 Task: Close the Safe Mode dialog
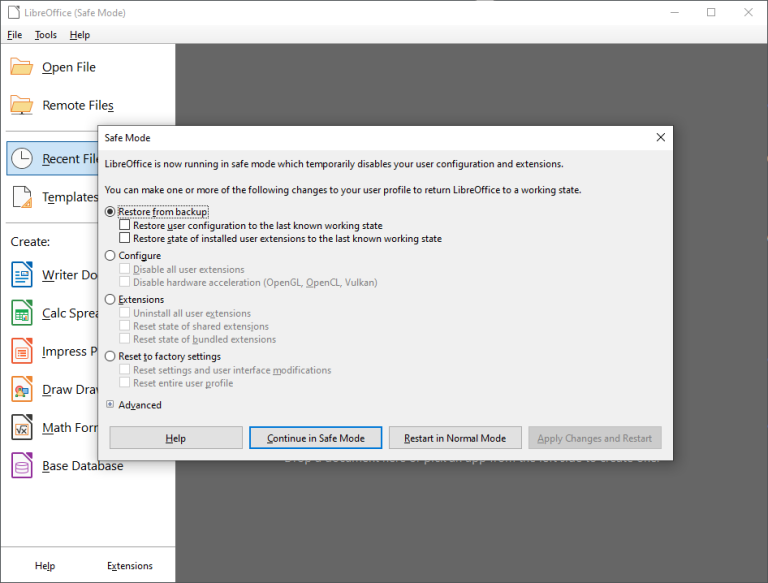(x=661, y=138)
